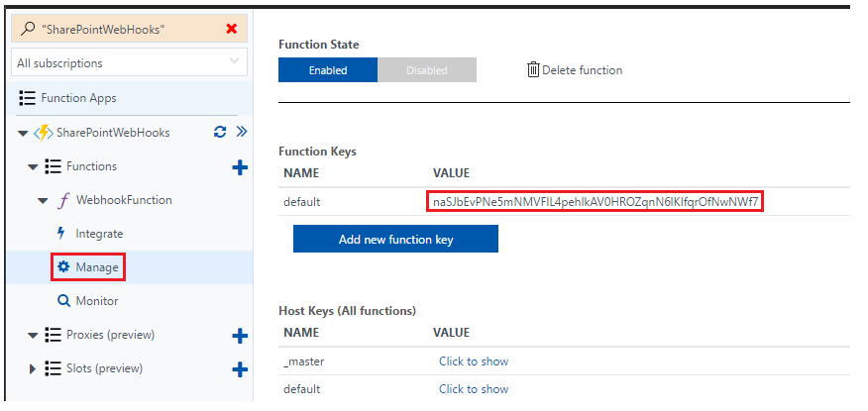Click the Monitor magnifier icon

[63, 301]
